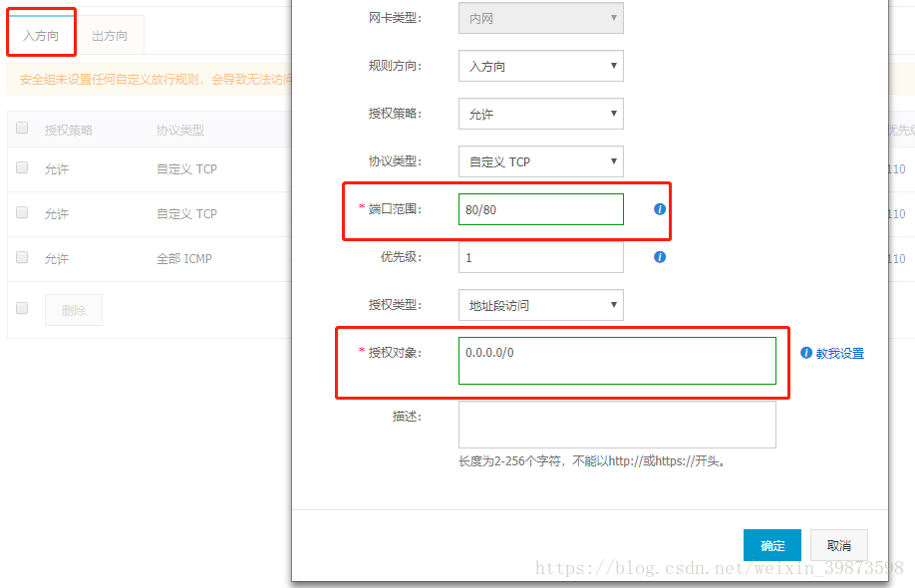Open the 教我设置 help link
Screen dimensions: 915x588
click(x=839, y=353)
